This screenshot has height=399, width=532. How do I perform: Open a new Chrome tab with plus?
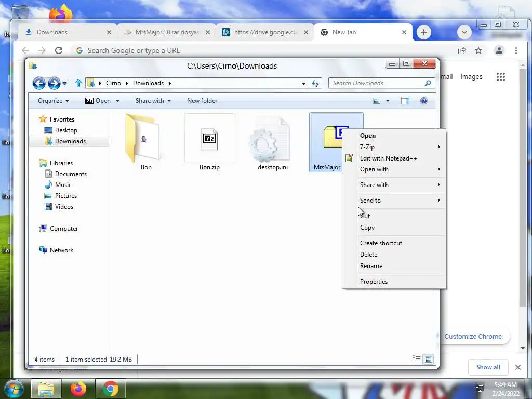point(424,32)
